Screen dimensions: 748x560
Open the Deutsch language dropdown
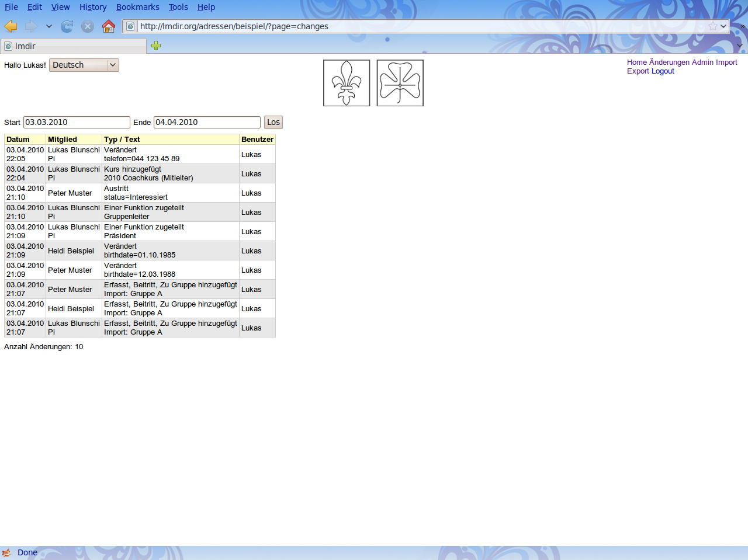pos(84,65)
